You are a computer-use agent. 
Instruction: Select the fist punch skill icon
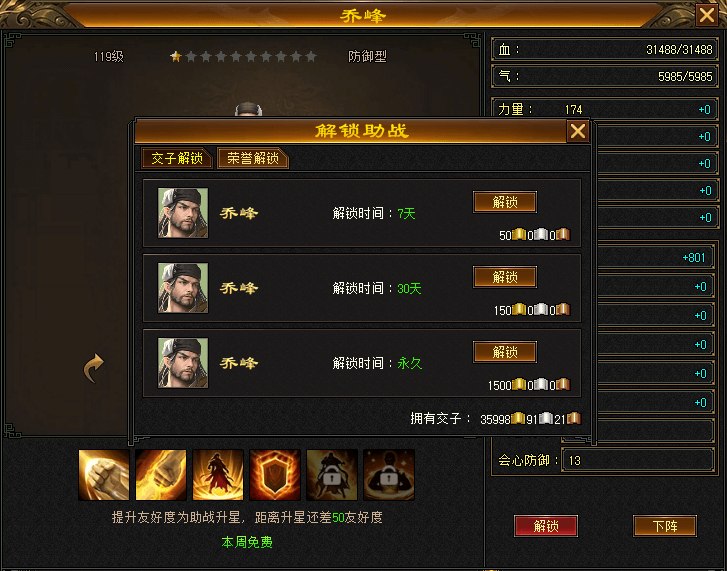coord(104,475)
